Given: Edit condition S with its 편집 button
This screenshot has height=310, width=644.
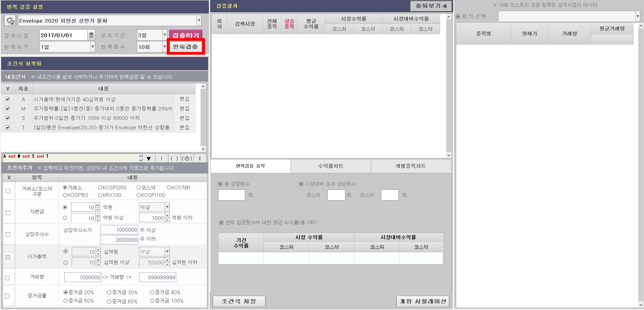Looking at the screenshot, I should click(x=185, y=118).
